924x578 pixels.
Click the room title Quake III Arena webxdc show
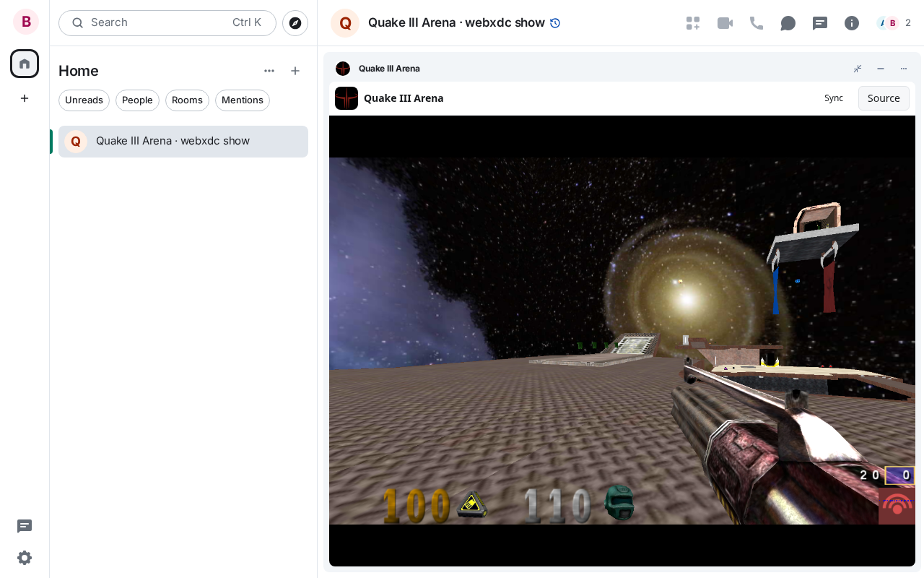pyautogui.click(x=456, y=22)
